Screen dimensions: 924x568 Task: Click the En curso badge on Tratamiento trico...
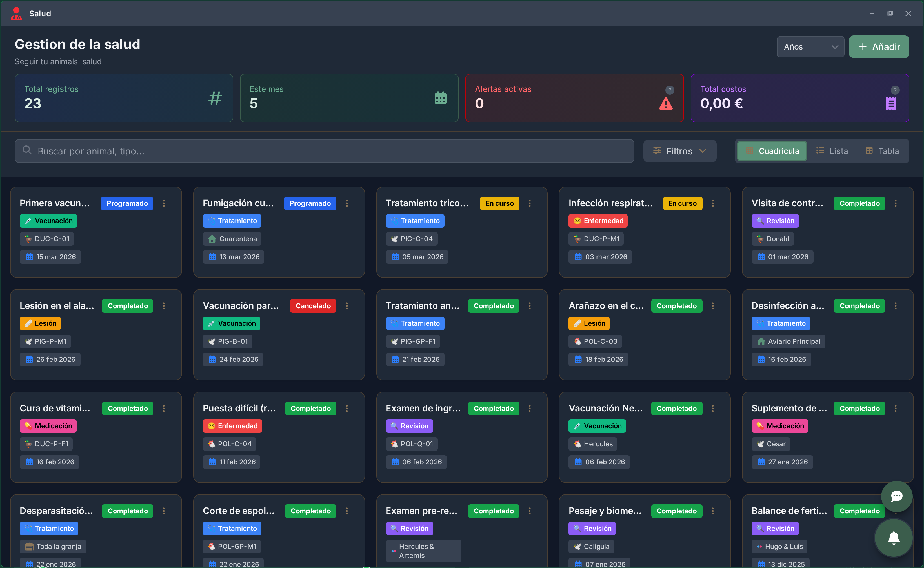pyautogui.click(x=499, y=203)
